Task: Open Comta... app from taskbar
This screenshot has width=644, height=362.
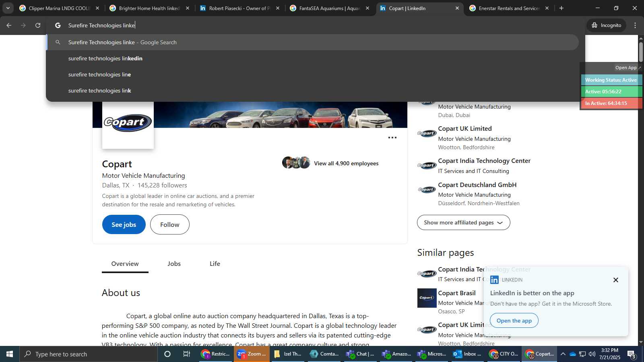Action: 324,354
